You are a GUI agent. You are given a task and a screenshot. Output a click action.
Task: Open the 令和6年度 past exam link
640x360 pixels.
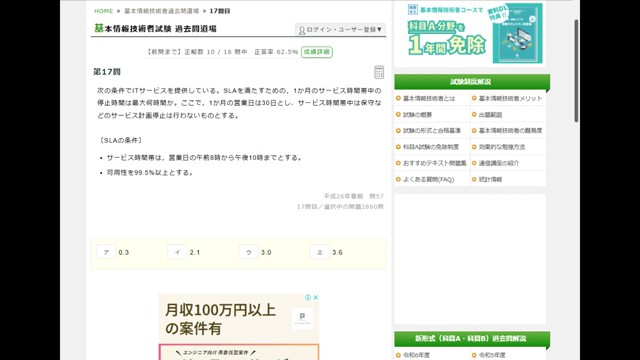[416, 355]
